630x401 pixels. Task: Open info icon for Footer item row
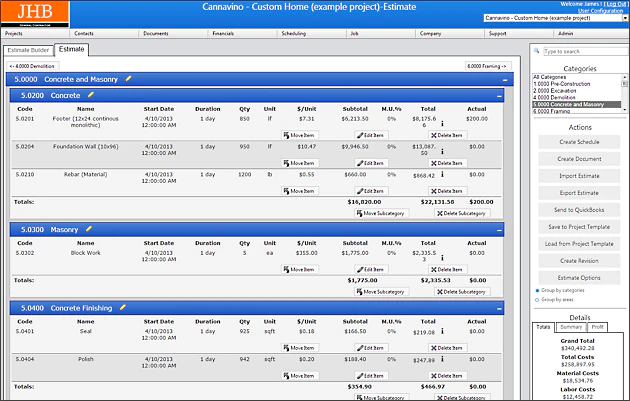pyautogui.click(x=442, y=123)
